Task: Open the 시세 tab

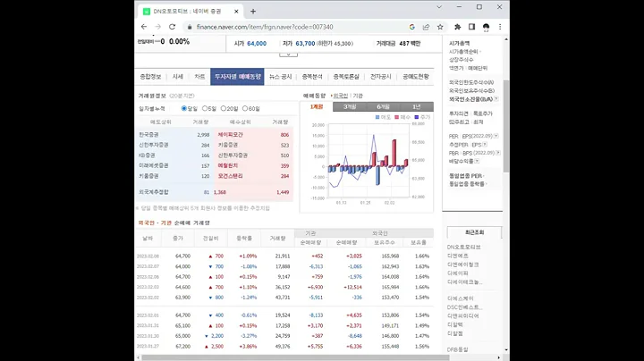Action: click(x=177, y=77)
